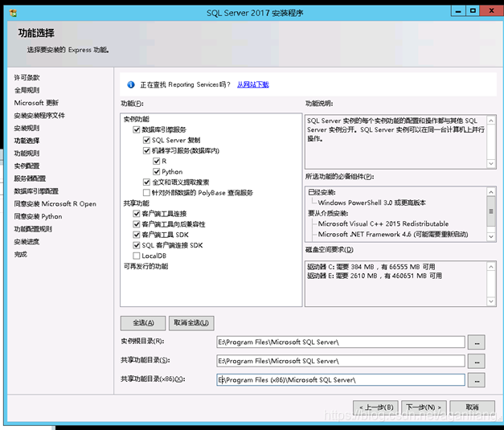The image size is (504, 430).
Task: Select 全局规则 step in sidebar
Action: [x=27, y=90]
